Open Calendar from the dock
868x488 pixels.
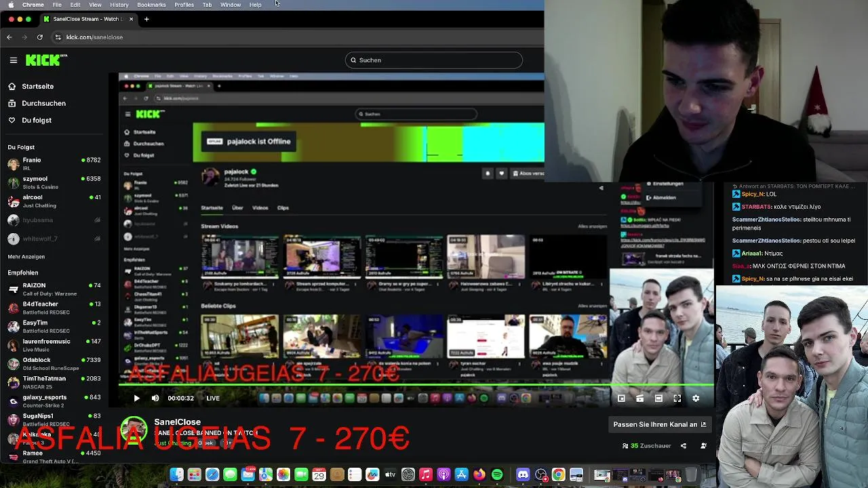319,475
